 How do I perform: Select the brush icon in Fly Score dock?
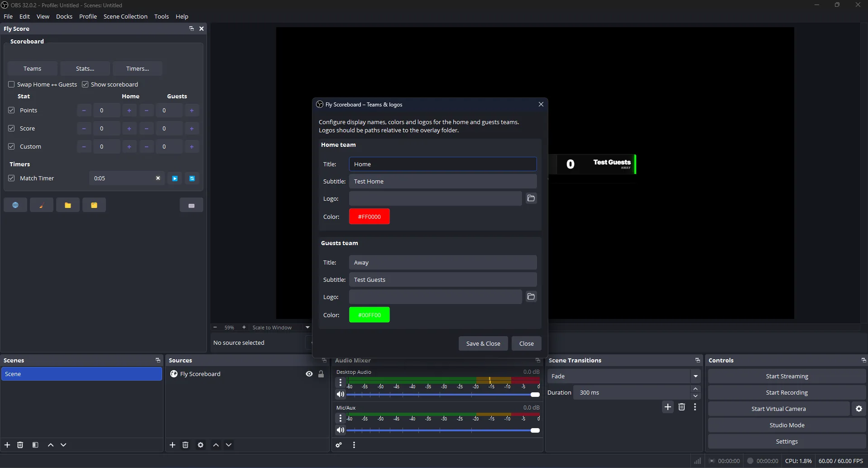(x=41, y=205)
